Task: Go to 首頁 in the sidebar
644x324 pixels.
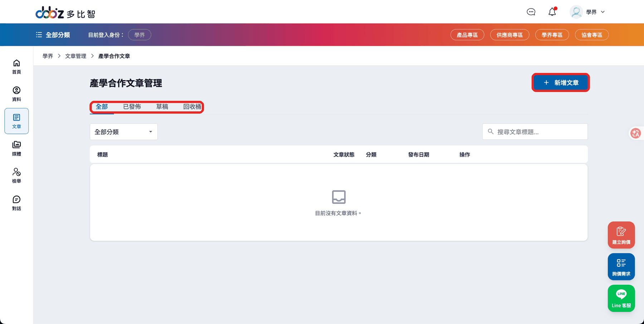Action: click(x=16, y=67)
